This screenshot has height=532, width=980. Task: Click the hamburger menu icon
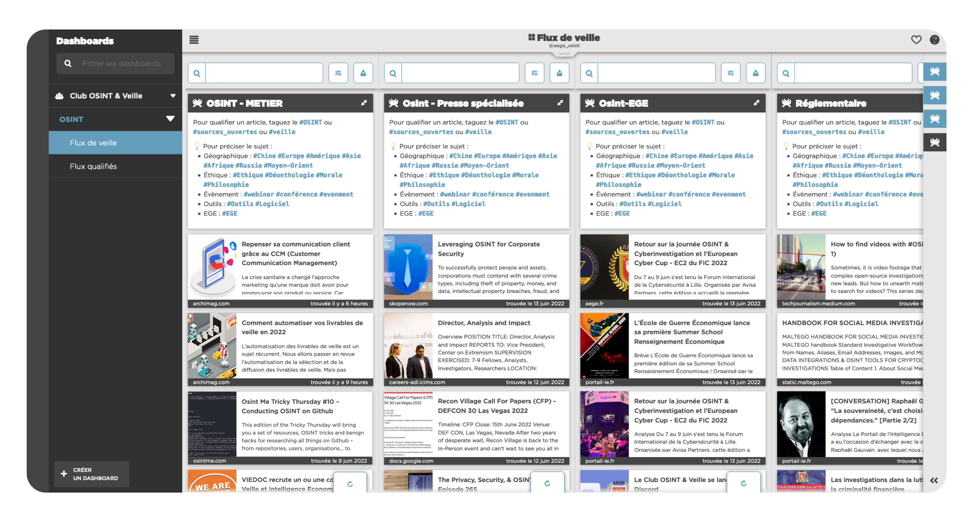click(194, 40)
